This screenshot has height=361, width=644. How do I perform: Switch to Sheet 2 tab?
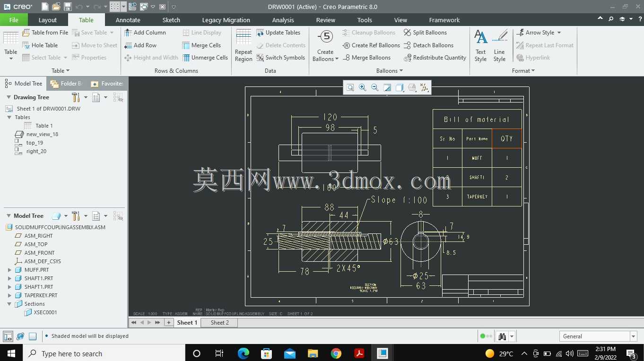point(219,323)
